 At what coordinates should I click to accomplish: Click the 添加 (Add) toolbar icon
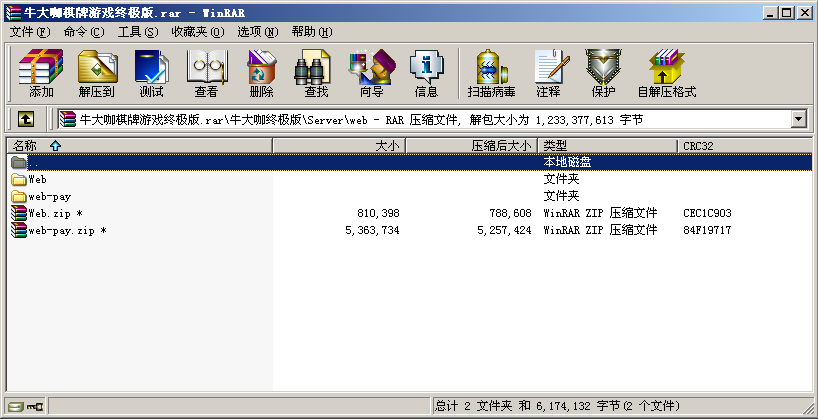(41, 73)
